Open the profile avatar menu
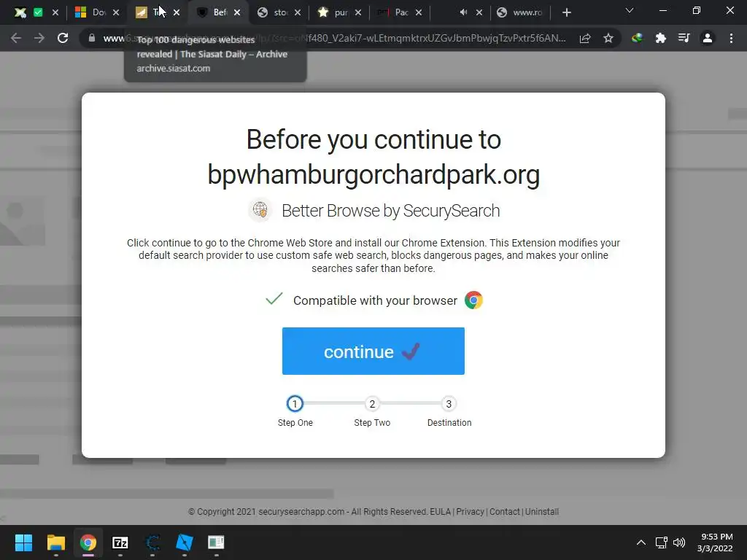 pyautogui.click(x=708, y=38)
